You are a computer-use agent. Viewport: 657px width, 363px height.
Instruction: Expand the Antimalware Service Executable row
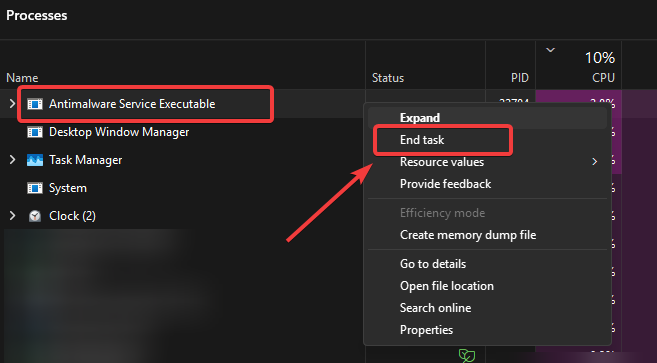point(12,104)
